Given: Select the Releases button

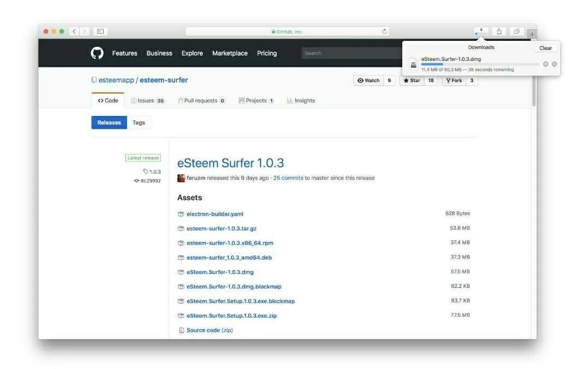Looking at the screenshot, I should [x=109, y=122].
